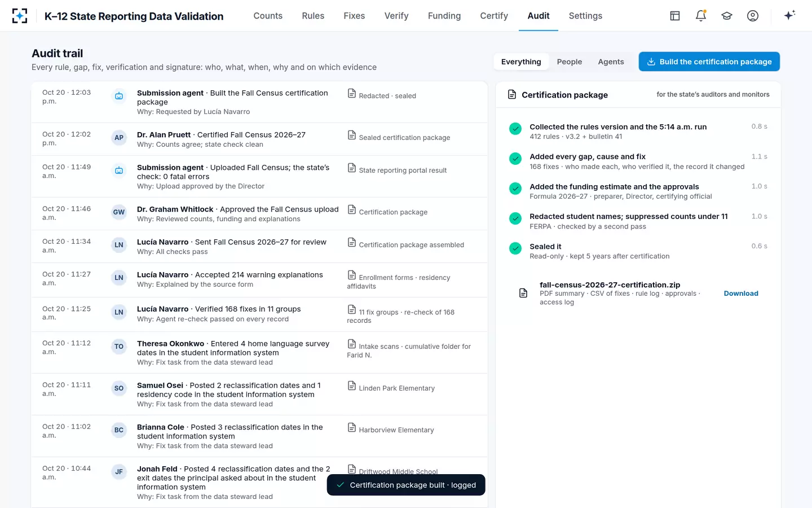Click the Submission agent bot avatar at 11:49

tap(119, 170)
